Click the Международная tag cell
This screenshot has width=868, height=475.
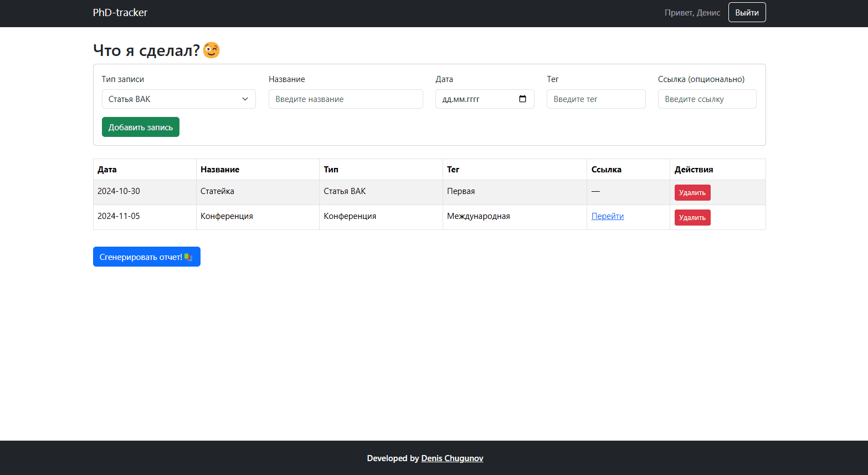[478, 216]
